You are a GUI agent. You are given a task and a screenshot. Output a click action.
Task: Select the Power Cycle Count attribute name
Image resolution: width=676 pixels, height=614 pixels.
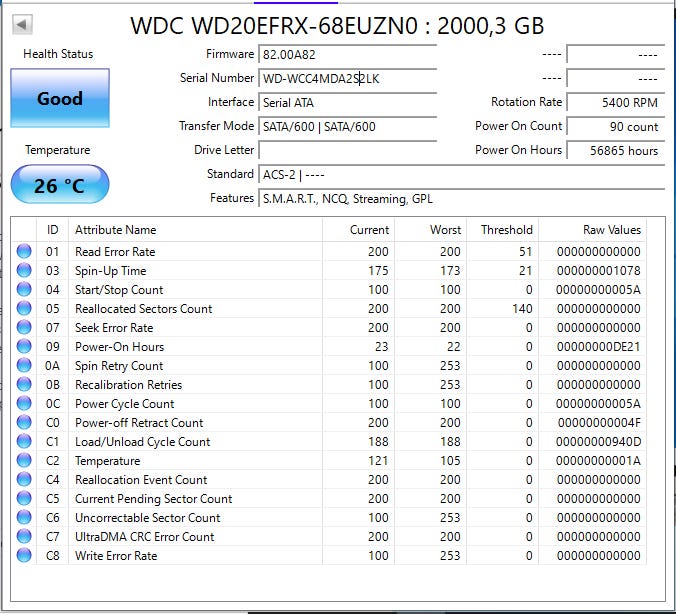coord(125,404)
